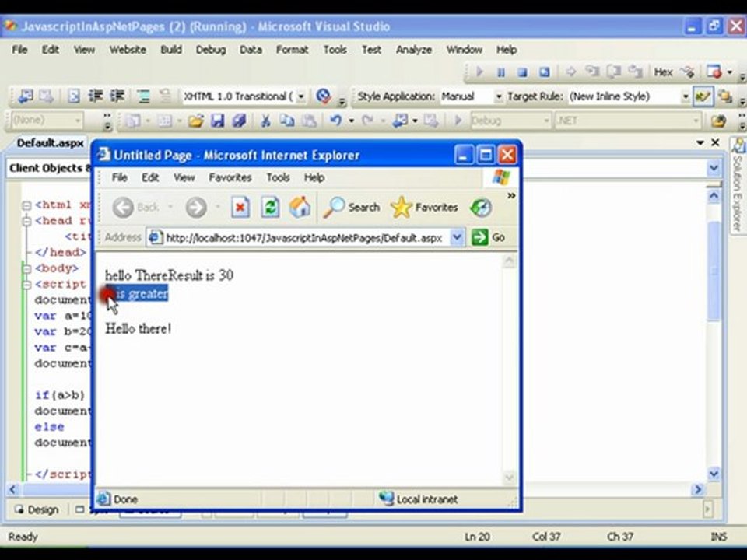The height and width of the screenshot is (560, 747).
Task: Click the editor scroll down arrow
Action: tap(714, 474)
